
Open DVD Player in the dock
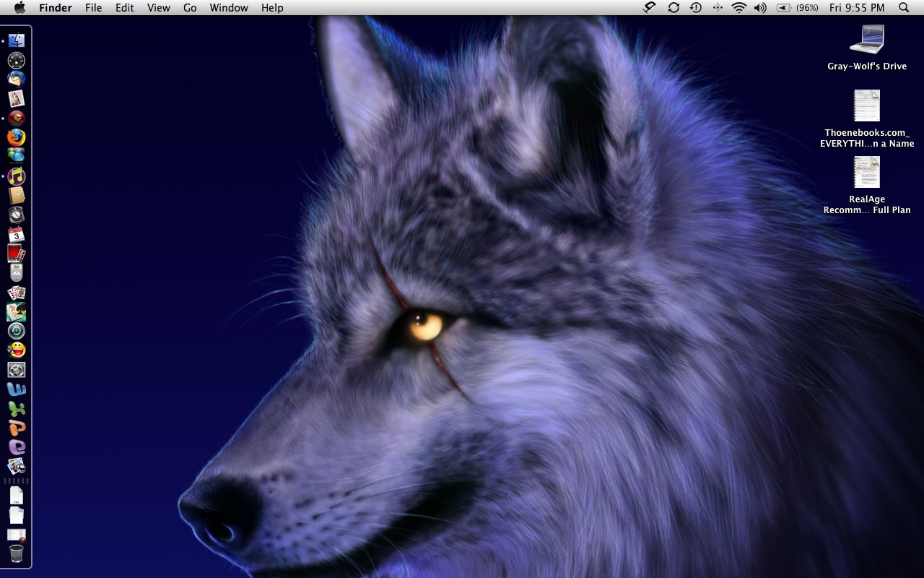click(x=17, y=273)
